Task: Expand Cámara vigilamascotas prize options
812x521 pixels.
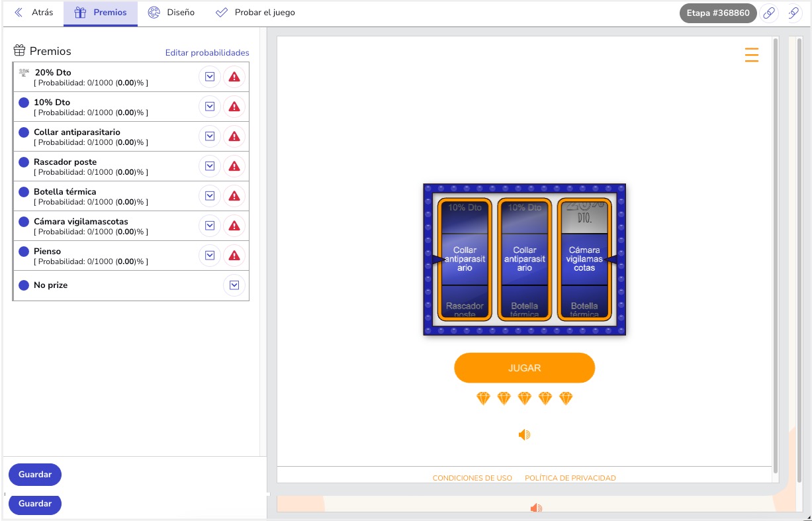Action: (210, 226)
